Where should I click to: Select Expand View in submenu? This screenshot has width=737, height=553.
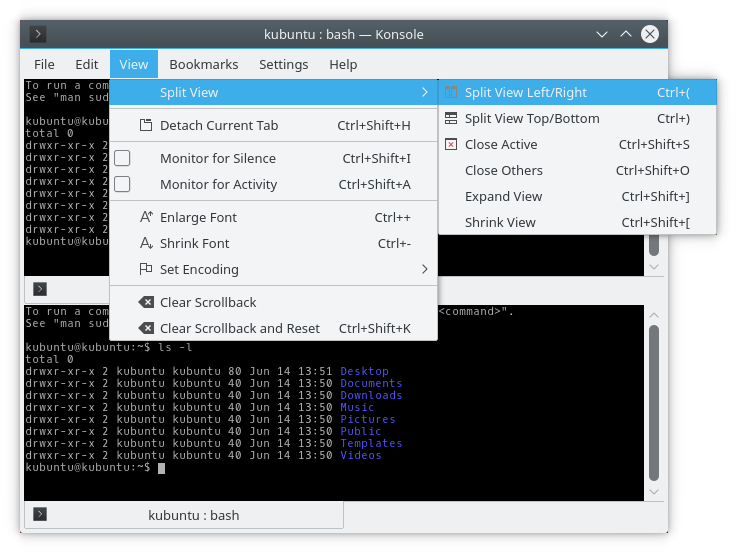578,196
